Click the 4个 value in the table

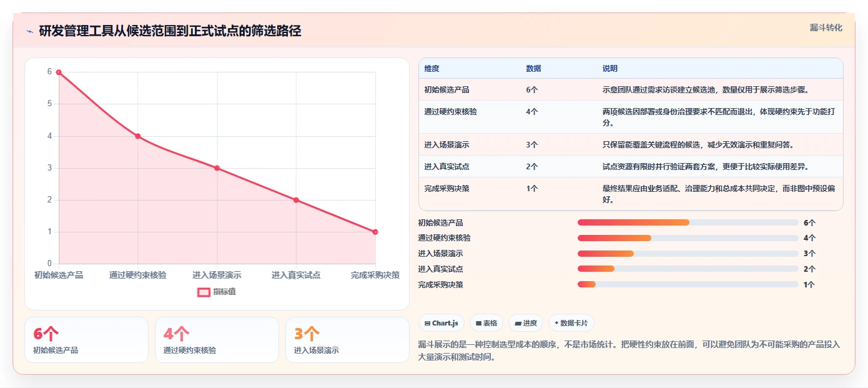[x=532, y=112]
